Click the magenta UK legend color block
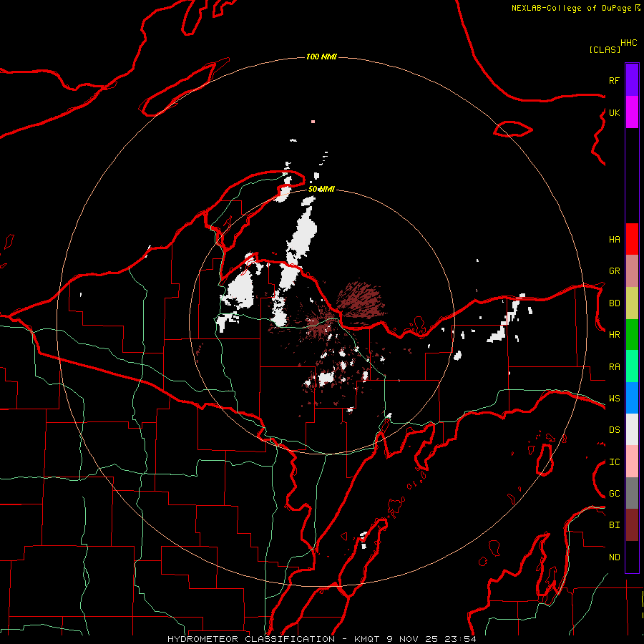Viewport: 644px width, 644px height. click(632, 112)
